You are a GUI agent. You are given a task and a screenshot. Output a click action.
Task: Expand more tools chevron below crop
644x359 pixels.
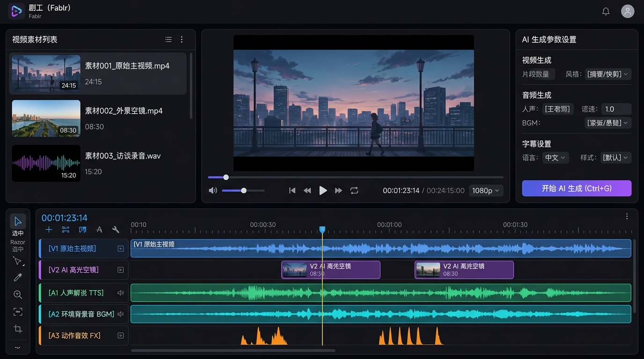18,347
